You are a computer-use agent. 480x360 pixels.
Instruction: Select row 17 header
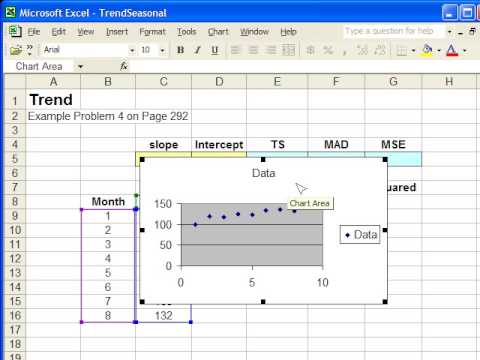point(15,330)
